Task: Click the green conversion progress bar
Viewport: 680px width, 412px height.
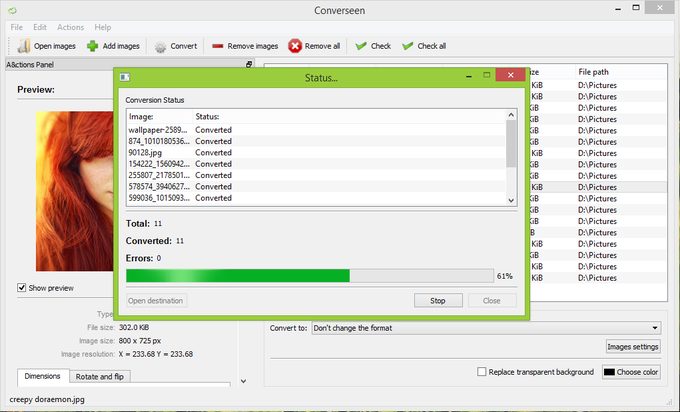Action: click(x=310, y=276)
